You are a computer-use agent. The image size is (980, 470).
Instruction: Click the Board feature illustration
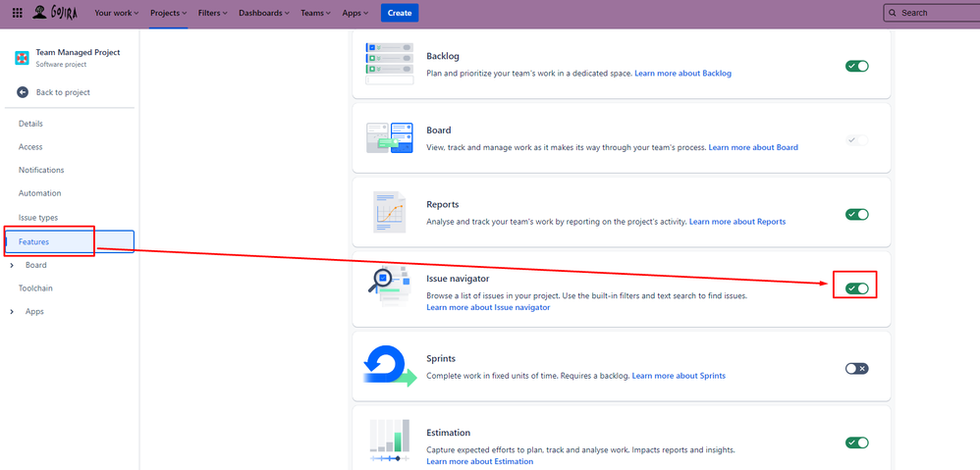(390, 138)
